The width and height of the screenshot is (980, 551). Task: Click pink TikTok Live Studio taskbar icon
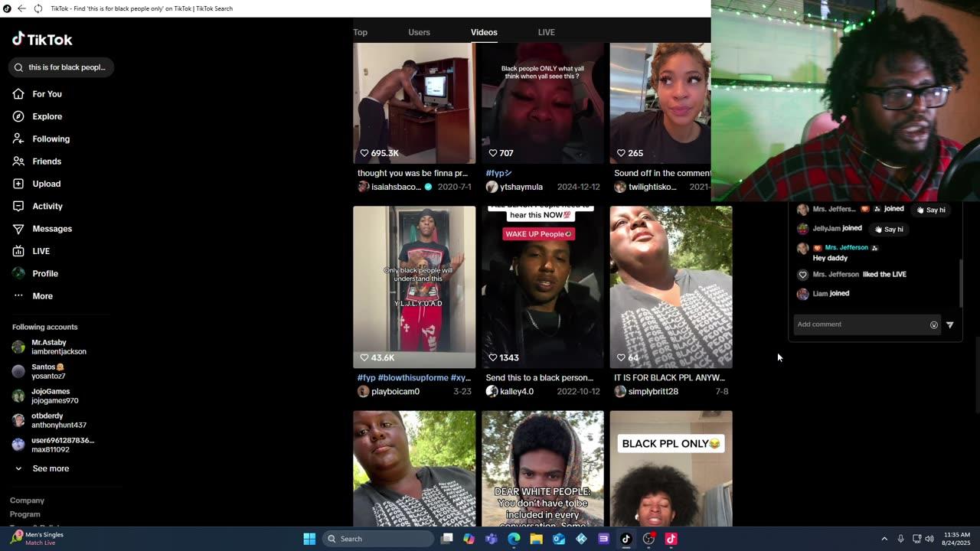click(671, 539)
